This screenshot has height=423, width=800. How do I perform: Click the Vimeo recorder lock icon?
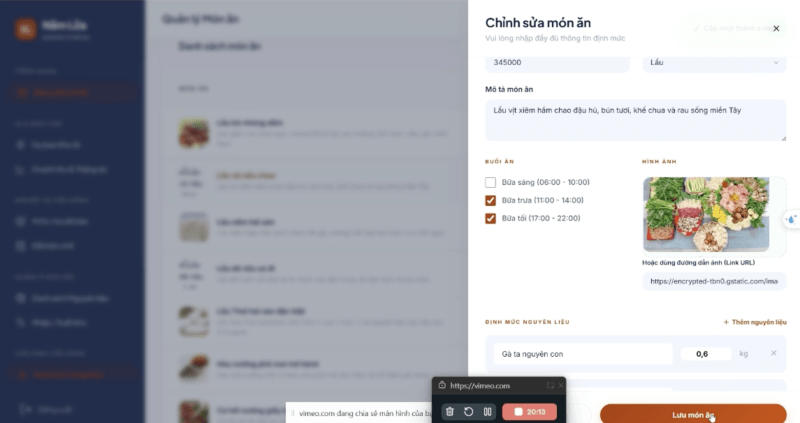(x=442, y=385)
